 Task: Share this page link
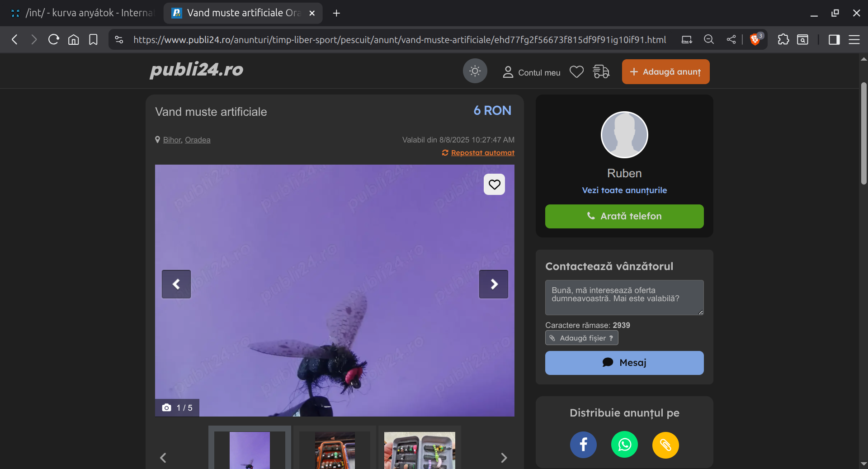731,40
